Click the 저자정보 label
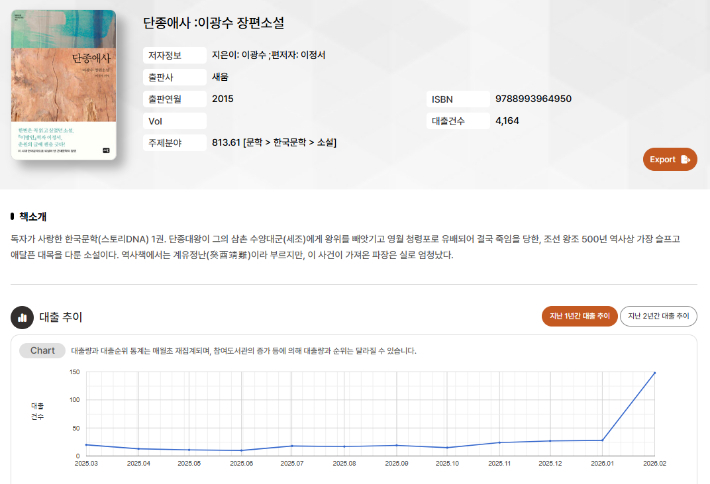This screenshot has height=484, width=710. tap(175, 55)
